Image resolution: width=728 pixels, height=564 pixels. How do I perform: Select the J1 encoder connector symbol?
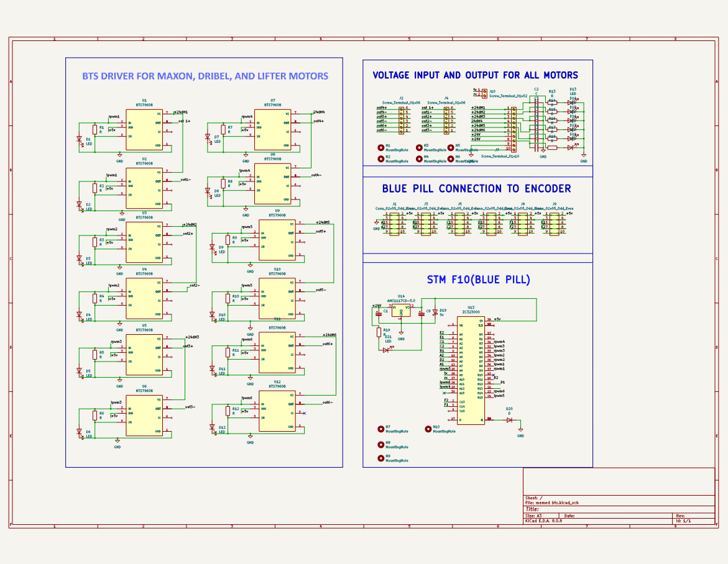coord(395,222)
